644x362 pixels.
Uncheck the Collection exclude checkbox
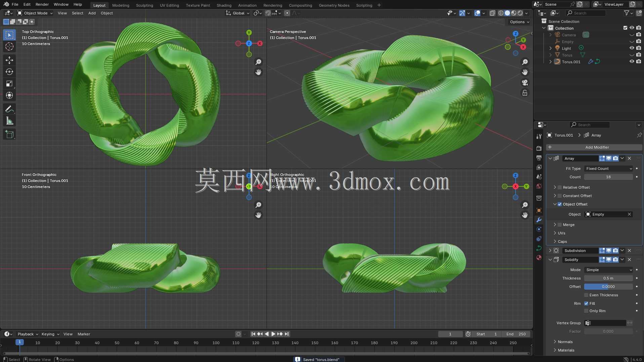coord(625,28)
